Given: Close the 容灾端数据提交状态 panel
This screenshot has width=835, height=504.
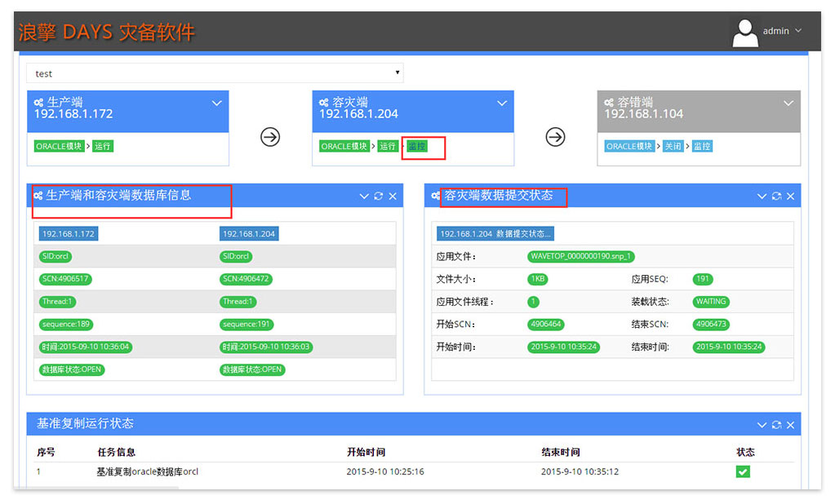Looking at the screenshot, I should pos(790,197).
